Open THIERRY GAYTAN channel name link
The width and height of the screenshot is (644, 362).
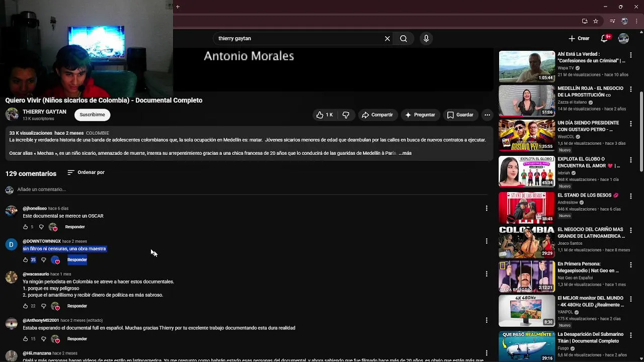click(x=44, y=112)
